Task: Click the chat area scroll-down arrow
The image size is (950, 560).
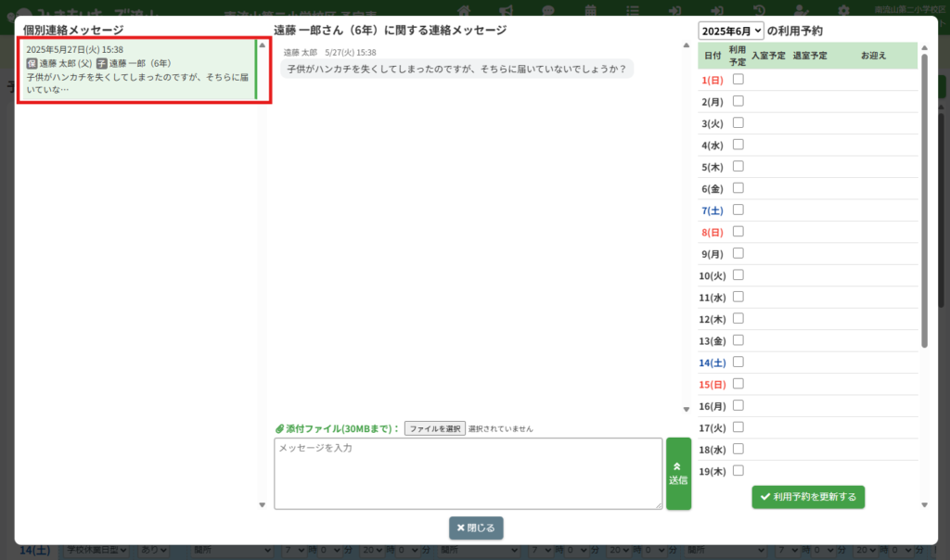Action: pyautogui.click(x=687, y=409)
